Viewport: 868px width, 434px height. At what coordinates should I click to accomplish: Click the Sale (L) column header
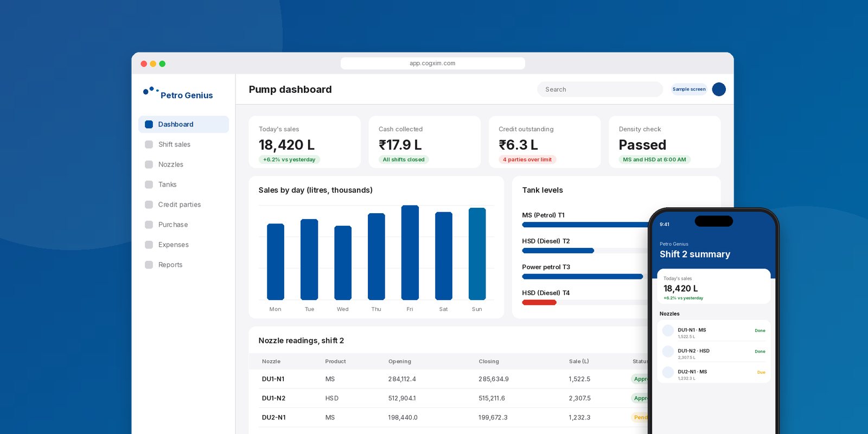579,361
